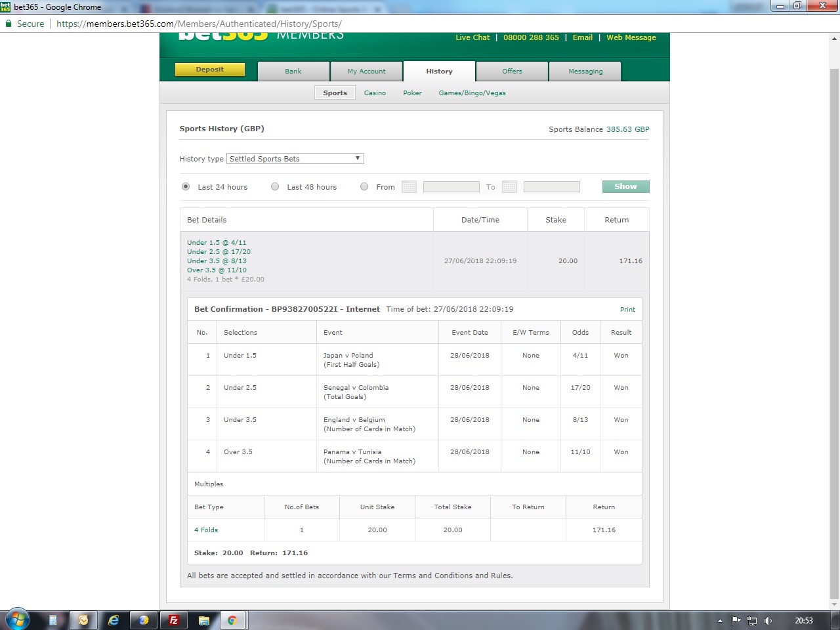Open the volume speaker icon
The image size is (840, 630).
[768, 620]
